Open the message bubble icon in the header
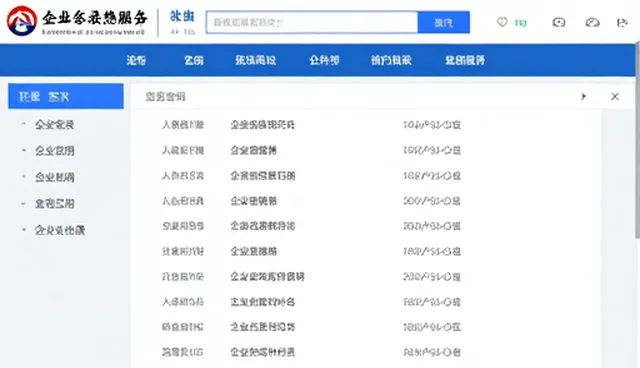 click(559, 22)
